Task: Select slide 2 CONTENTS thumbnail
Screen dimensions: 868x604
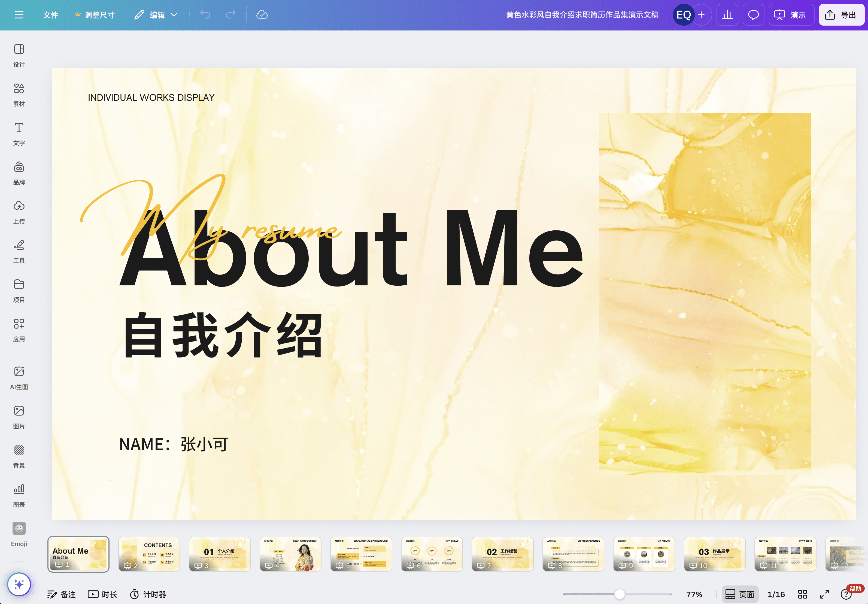Action: 149,554
